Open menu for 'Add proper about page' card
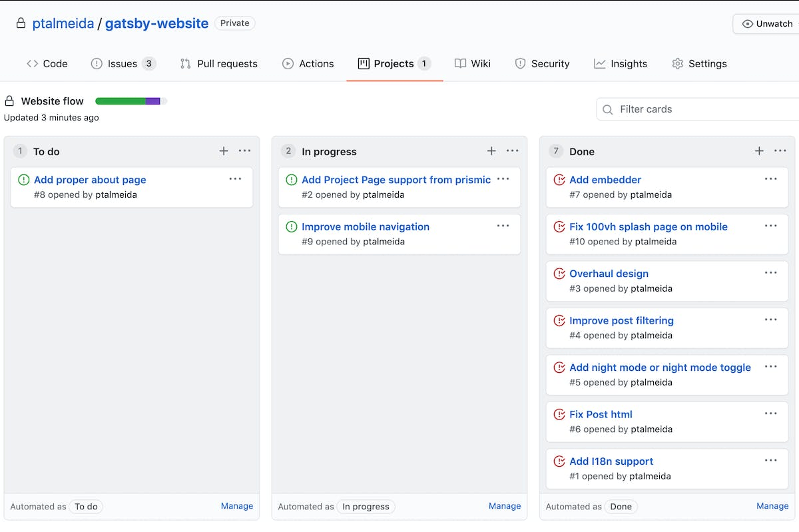The height and width of the screenshot is (532, 799). (x=235, y=179)
